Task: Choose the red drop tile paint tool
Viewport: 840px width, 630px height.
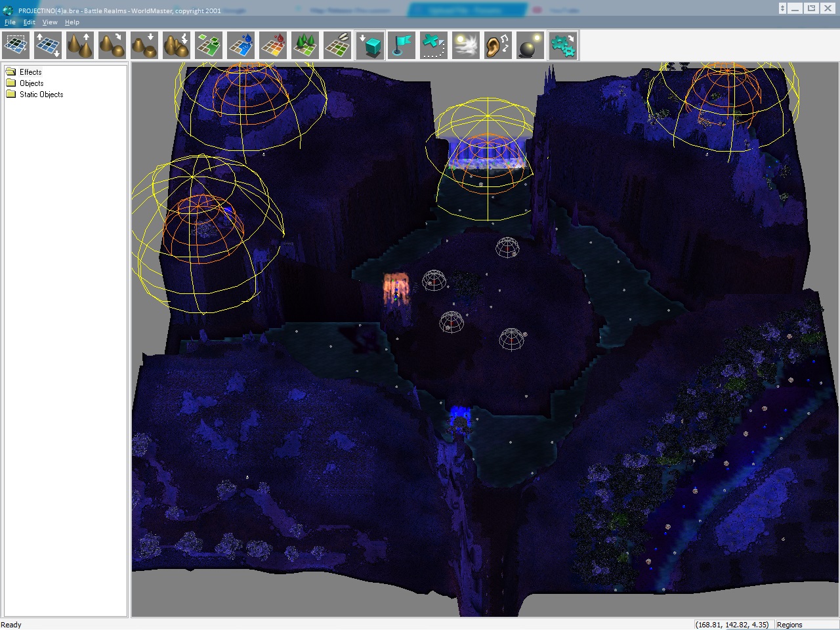Action: [273, 45]
